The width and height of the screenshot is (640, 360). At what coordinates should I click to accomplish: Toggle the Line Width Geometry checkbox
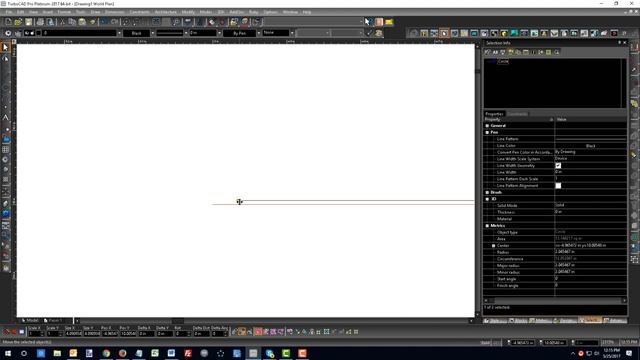point(558,166)
